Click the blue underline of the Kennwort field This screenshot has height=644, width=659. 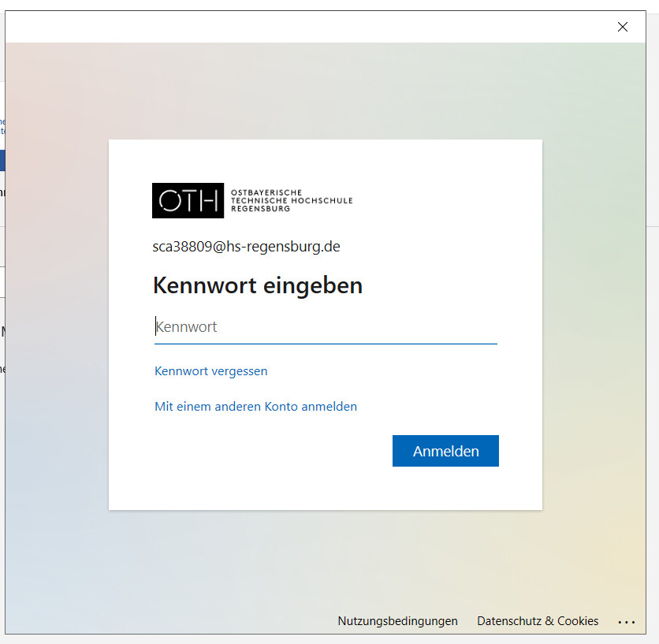[325, 344]
